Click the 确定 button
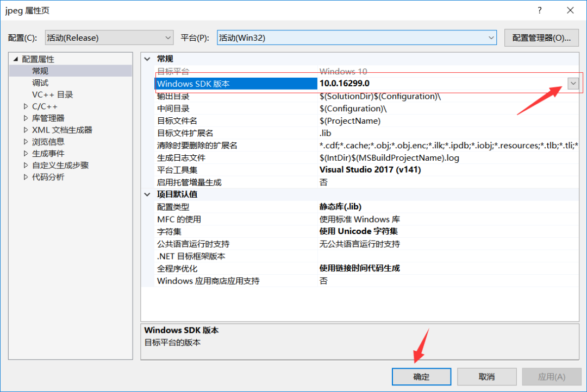Viewport: 587px width, 392px height. (421, 376)
